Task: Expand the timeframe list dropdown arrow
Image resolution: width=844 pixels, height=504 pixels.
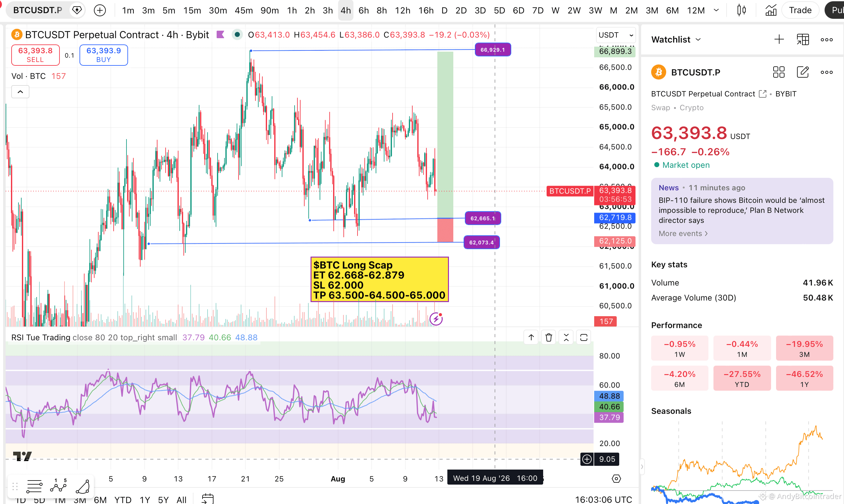Action: pyautogui.click(x=716, y=11)
